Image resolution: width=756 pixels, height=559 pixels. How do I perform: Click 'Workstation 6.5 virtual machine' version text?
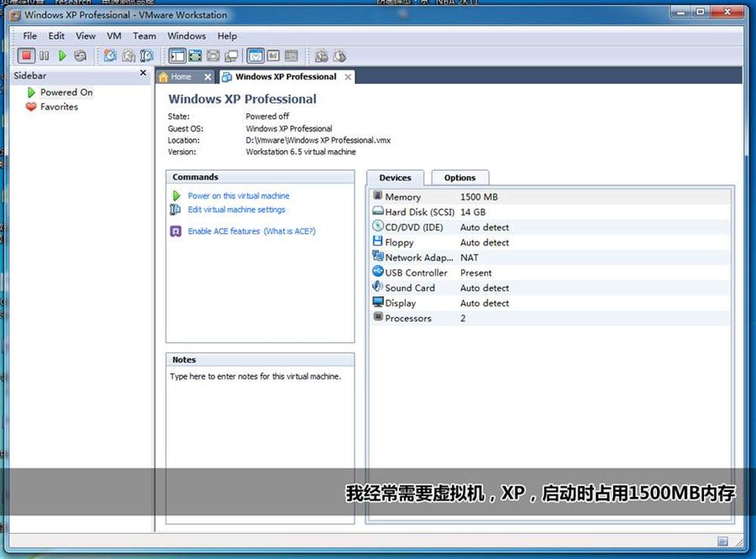(x=301, y=152)
